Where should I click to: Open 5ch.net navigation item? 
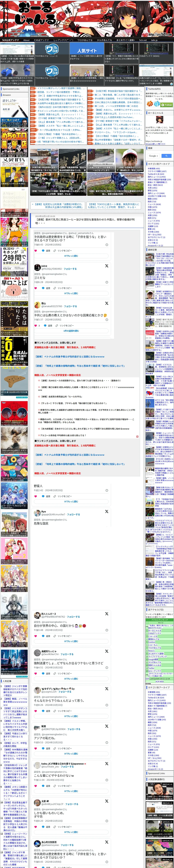click(x=143, y=40)
